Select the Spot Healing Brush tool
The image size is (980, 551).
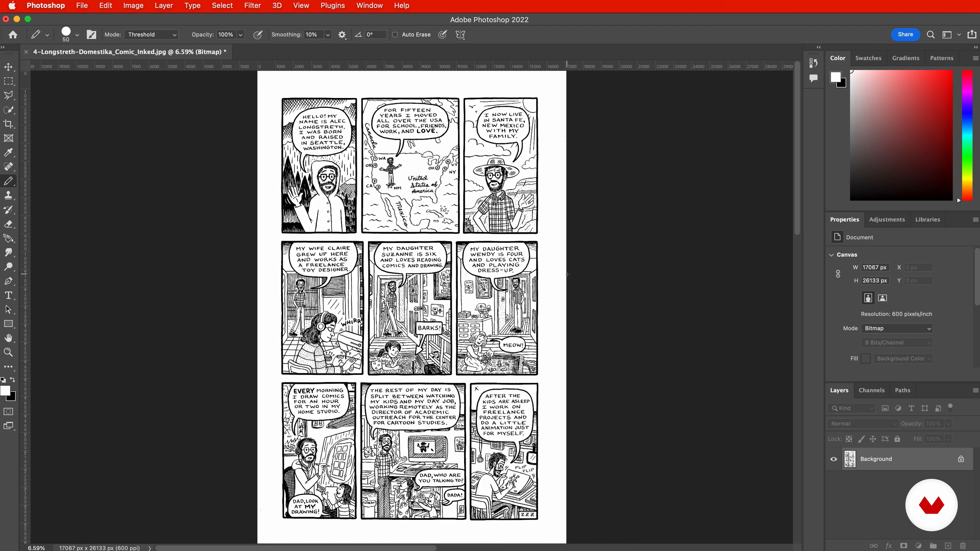coord(8,167)
